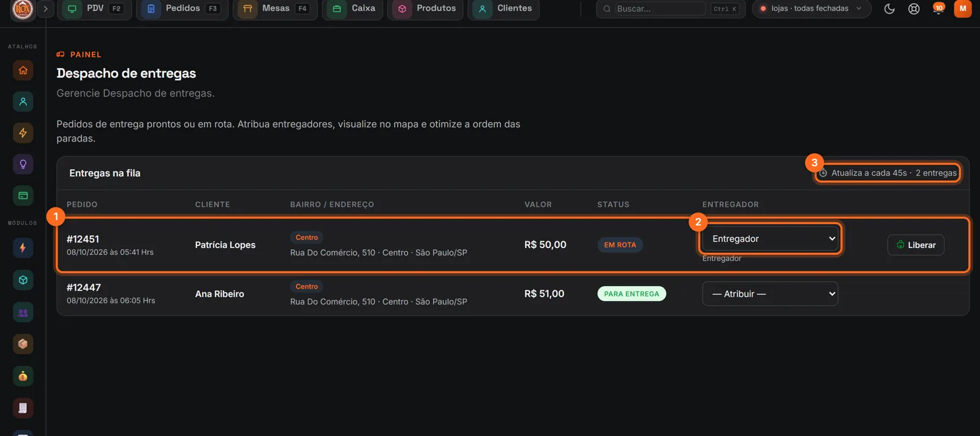Click the EM ROTA status badge
This screenshot has width=980, height=436.
620,245
